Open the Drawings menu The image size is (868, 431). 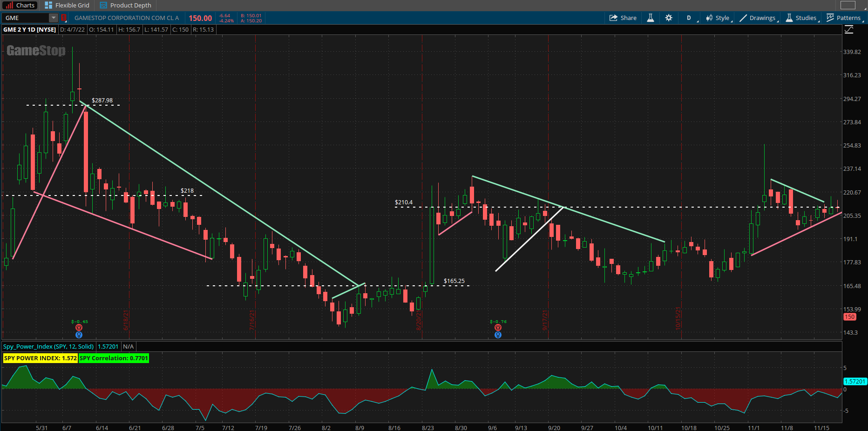759,18
